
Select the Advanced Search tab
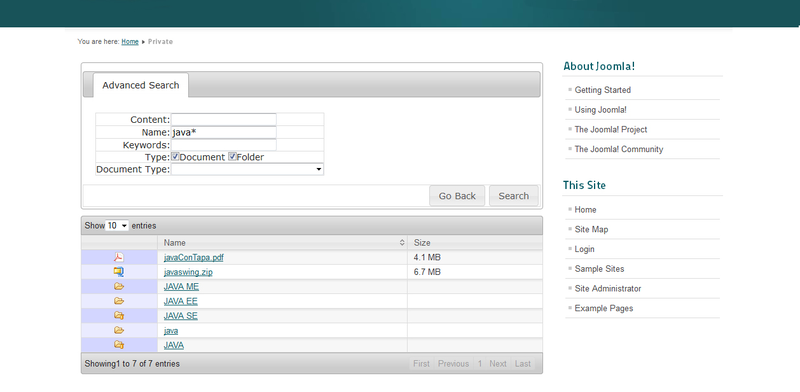(140, 85)
